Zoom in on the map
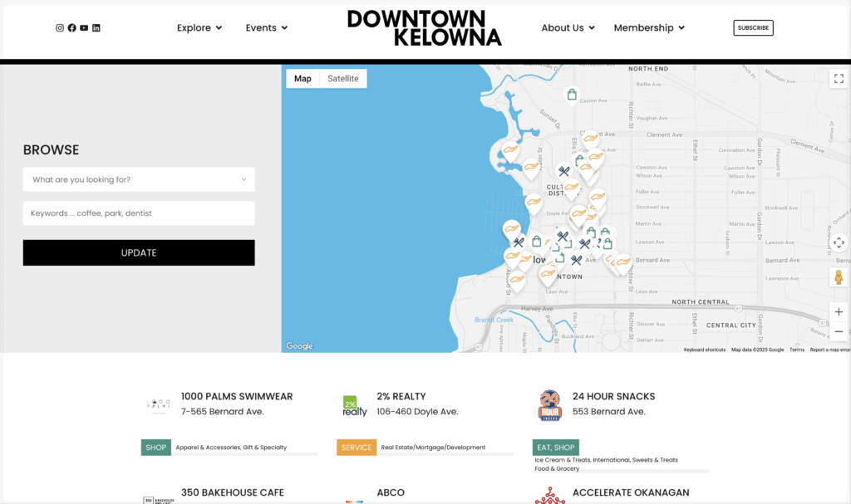Viewport: 851px width, 504px height. tap(839, 312)
